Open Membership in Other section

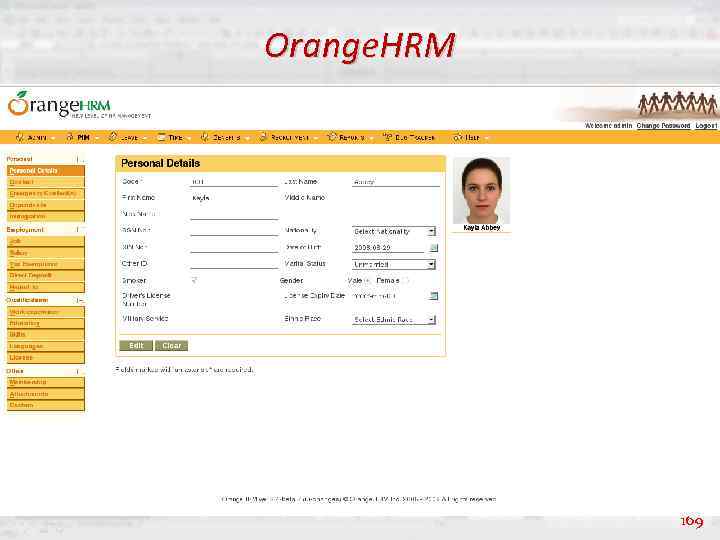[x=46, y=382]
